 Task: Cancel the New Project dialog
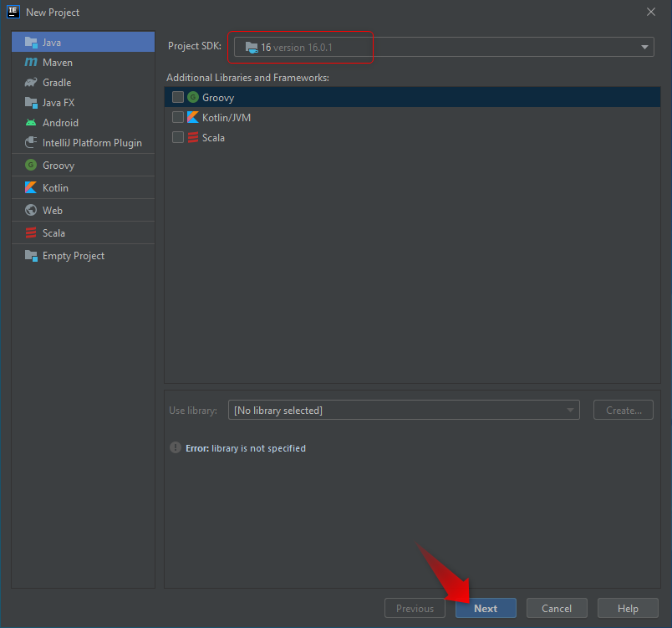tap(557, 608)
